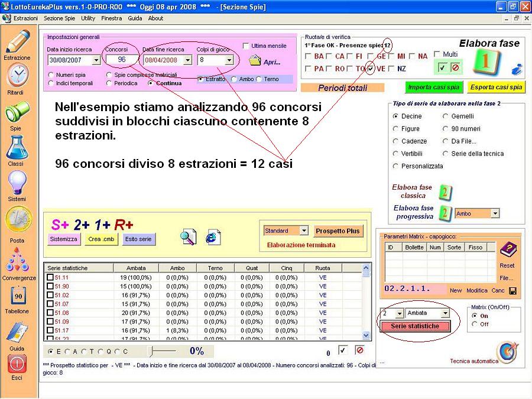Viewport: 532px width, 399px height.
Task: Open the Estrazioni menu
Action: (x=26, y=18)
